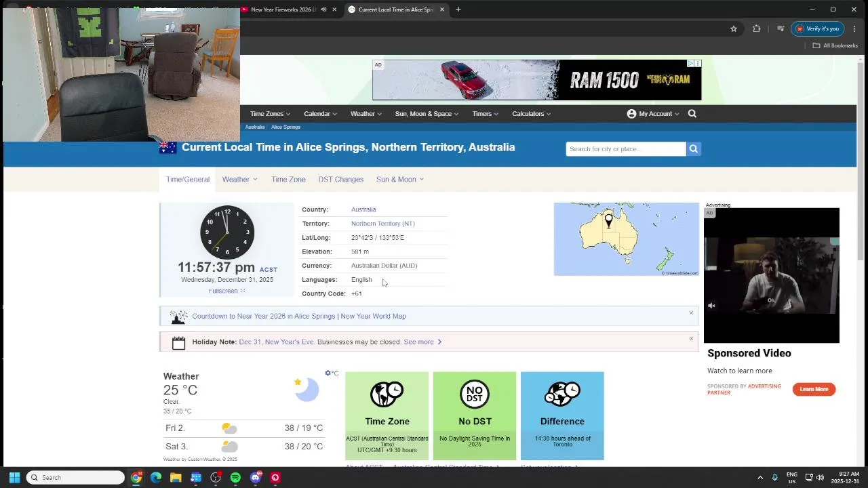
Task: Click the Verify it's you button
Action: point(817,28)
